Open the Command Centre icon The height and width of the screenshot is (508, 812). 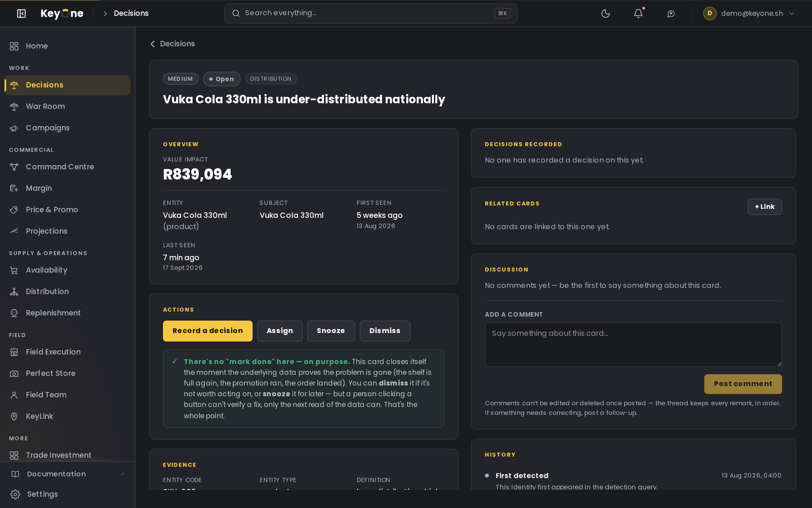click(14, 167)
